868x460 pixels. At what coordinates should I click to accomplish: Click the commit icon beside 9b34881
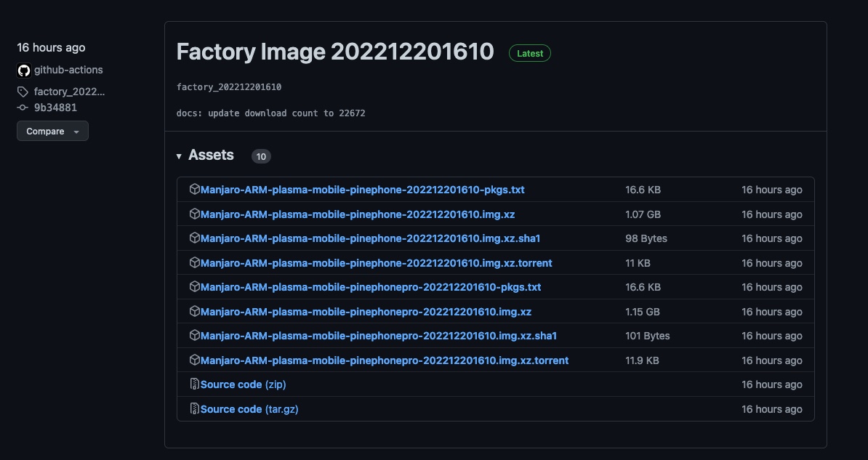tap(23, 108)
